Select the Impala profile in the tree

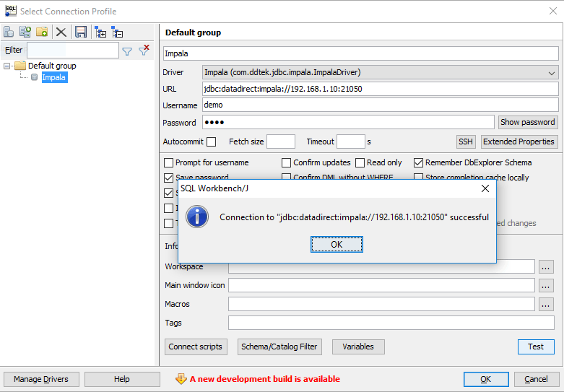(x=54, y=77)
